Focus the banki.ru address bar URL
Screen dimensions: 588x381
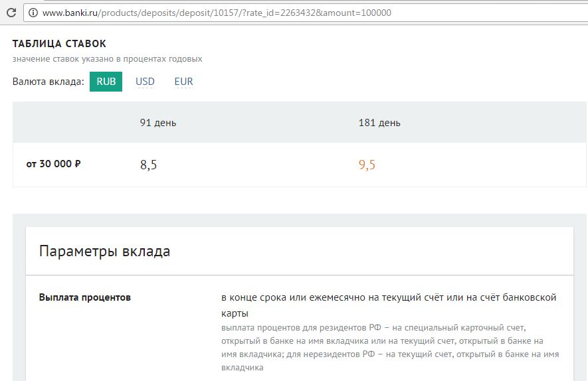pos(217,13)
